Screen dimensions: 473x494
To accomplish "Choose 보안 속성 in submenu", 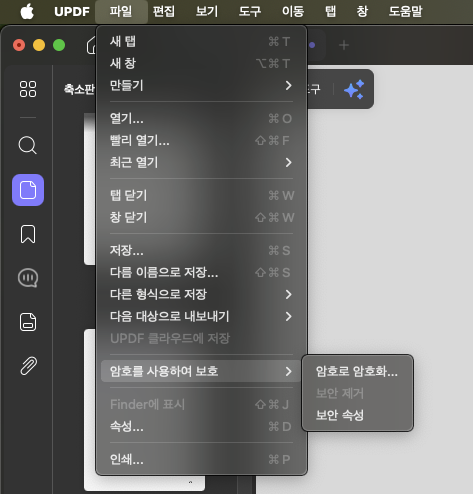I will coord(357,415).
